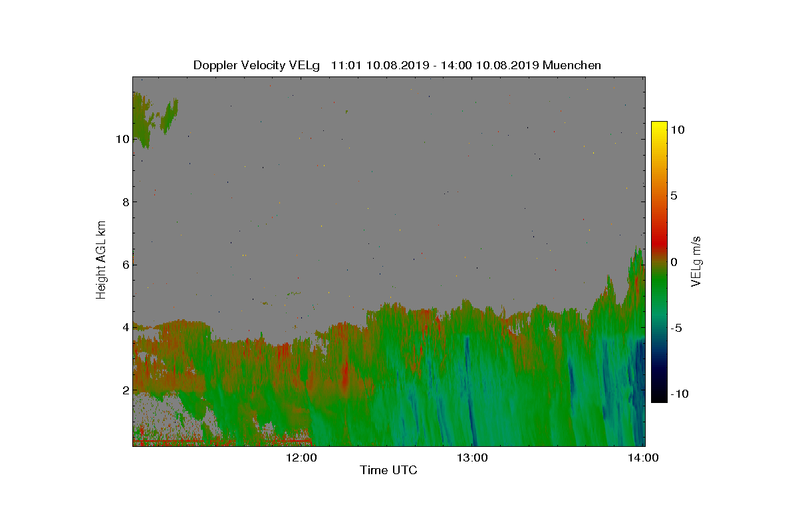The width and height of the screenshot is (798, 532).
Task: Click the "Time UTC" axis label
Action: pos(388,470)
